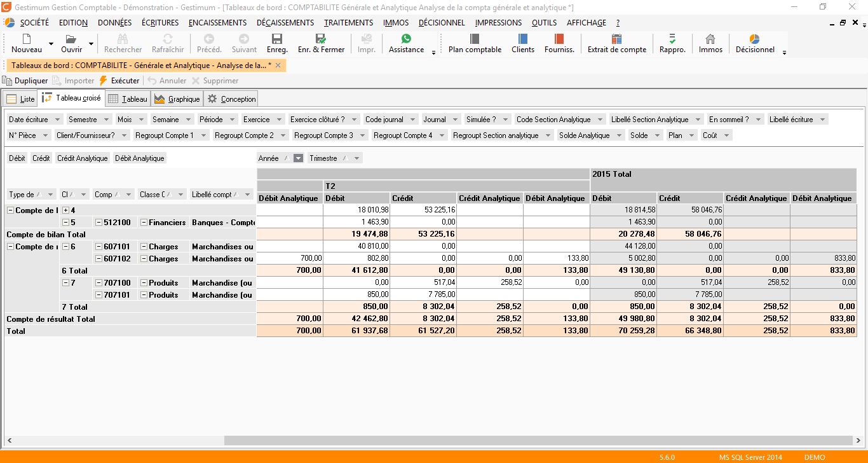Open the Date écriture field filter

pyautogui.click(x=57, y=120)
